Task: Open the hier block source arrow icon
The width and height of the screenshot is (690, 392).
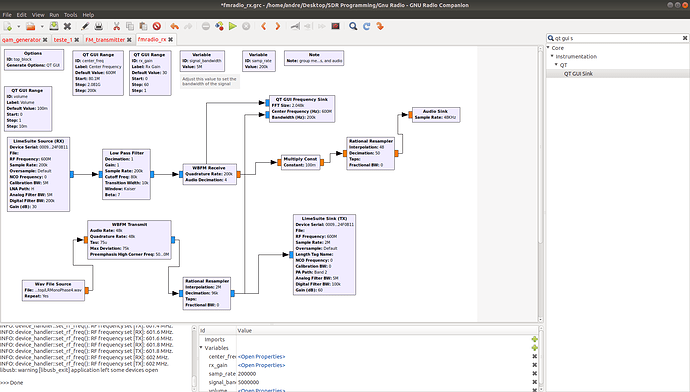Action: [380, 26]
